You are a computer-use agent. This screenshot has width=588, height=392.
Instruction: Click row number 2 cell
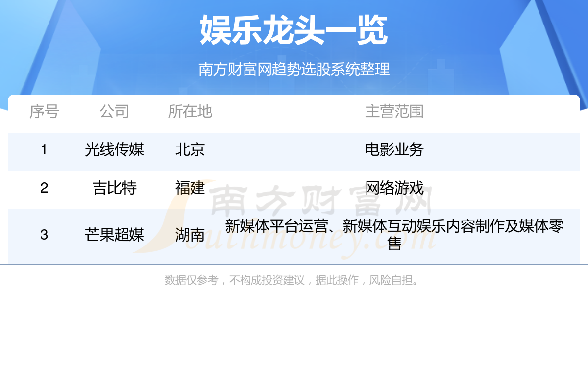pos(44,188)
